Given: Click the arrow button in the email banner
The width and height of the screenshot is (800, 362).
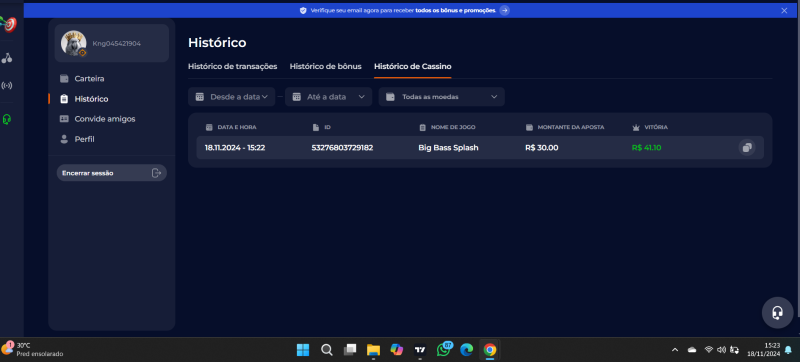Looking at the screenshot, I should point(504,10).
